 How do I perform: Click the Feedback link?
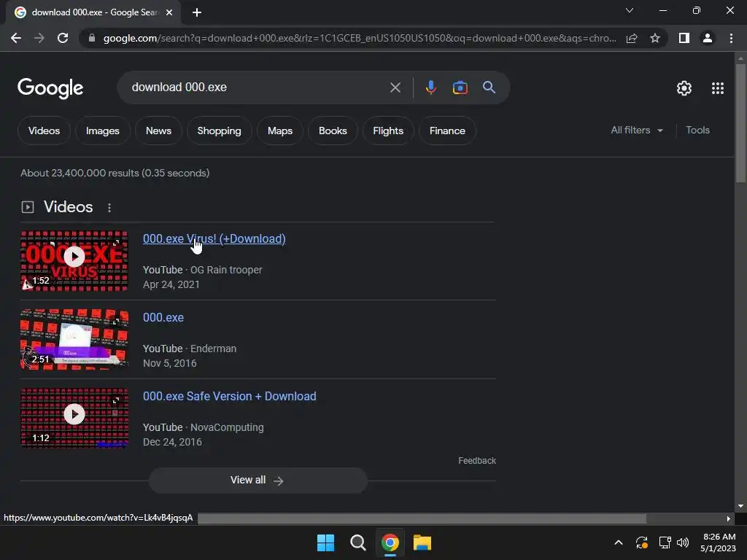coord(477,461)
